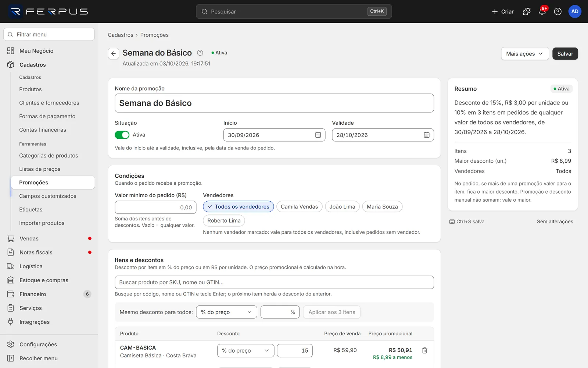Expand the Mais ações dropdown

[525, 54]
